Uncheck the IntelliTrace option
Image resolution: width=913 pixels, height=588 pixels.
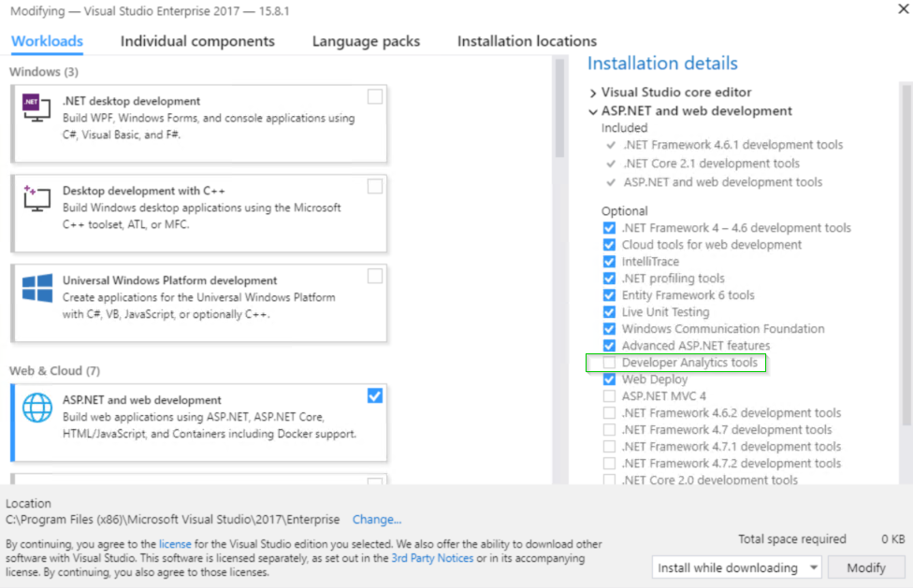pos(609,262)
